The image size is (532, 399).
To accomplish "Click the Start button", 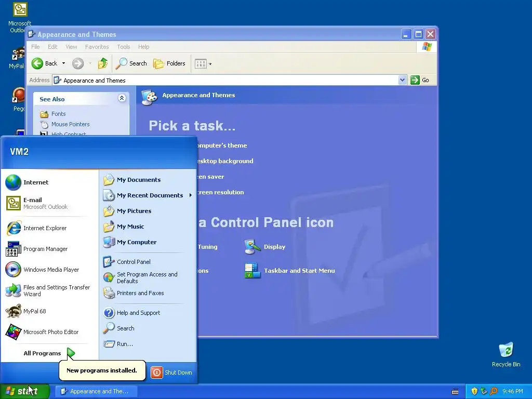I will (25, 391).
